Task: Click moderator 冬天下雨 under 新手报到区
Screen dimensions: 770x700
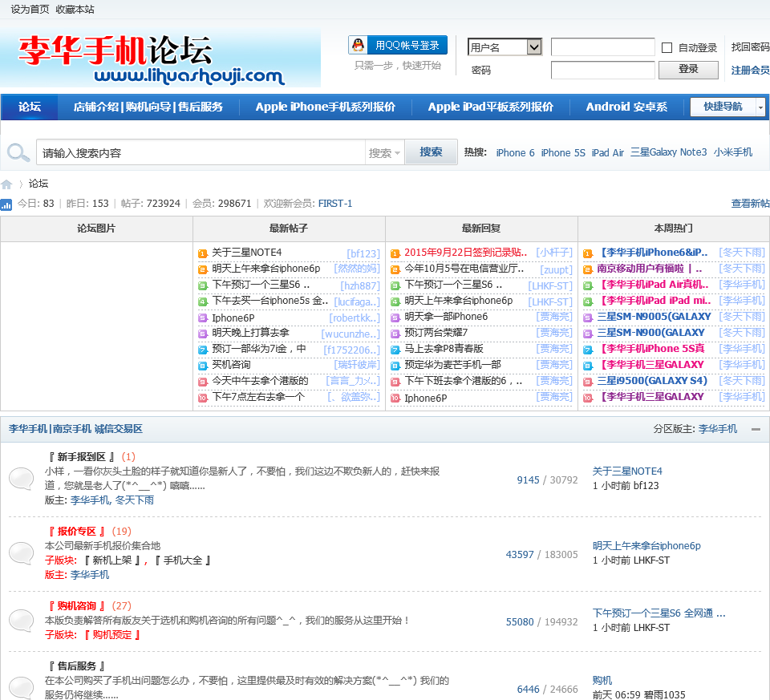Action: [x=135, y=500]
